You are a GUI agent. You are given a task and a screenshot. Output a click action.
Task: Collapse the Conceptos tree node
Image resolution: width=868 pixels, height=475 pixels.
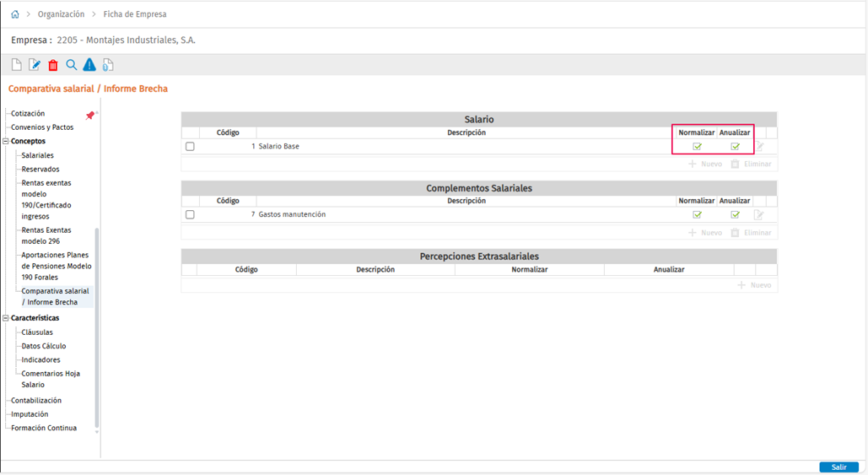(x=6, y=141)
